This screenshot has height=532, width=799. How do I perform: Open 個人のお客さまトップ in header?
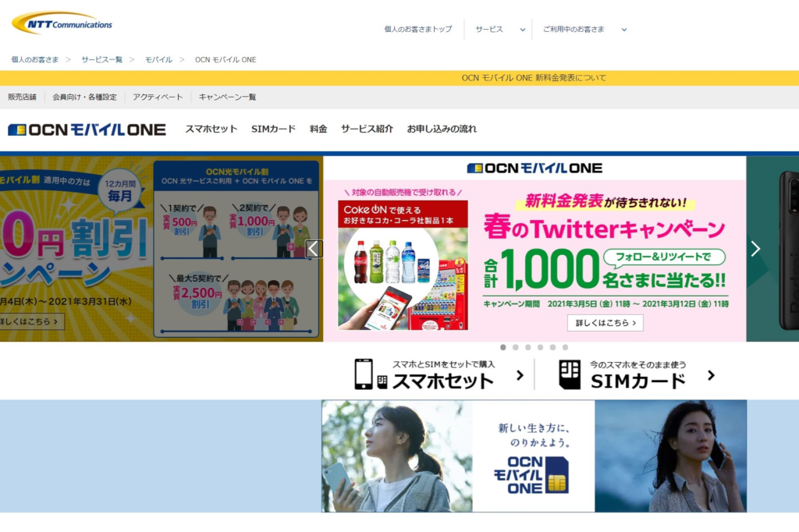(418, 29)
